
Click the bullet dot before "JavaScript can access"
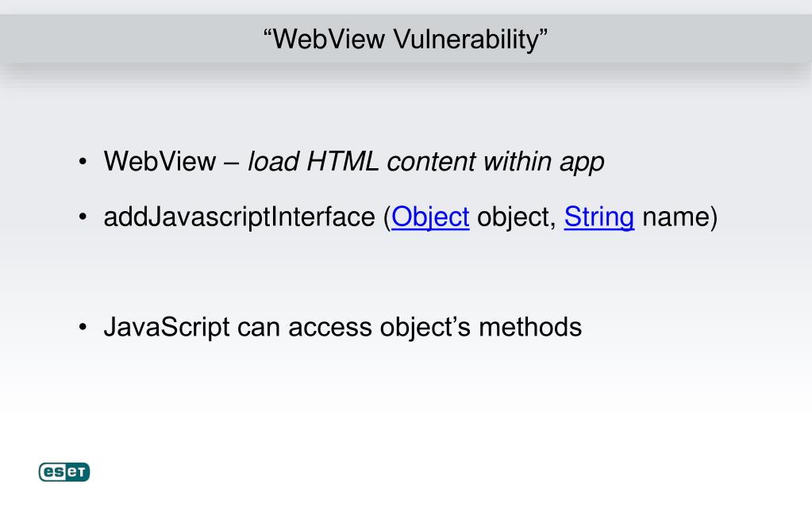point(83,328)
